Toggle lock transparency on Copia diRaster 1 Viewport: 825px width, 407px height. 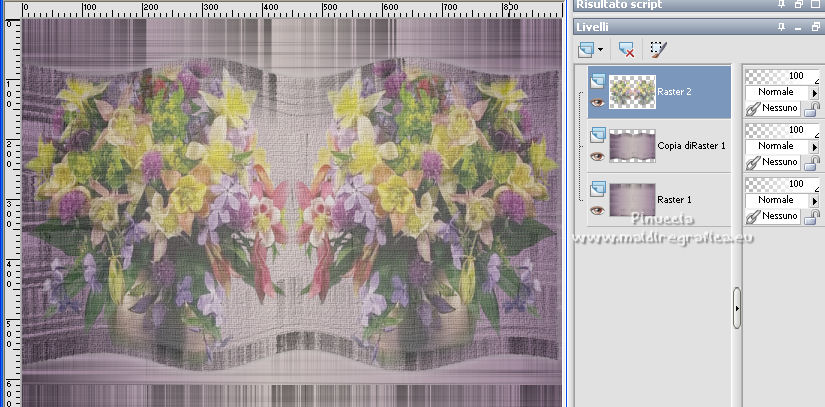(813, 162)
